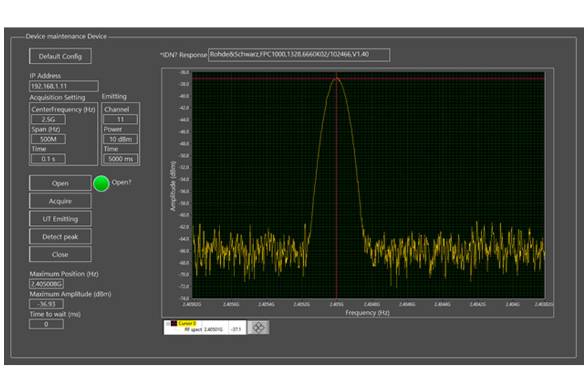Click the Cursor 0 crosshair icon in legend
This screenshot has height=392, width=588.
point(173,323)
